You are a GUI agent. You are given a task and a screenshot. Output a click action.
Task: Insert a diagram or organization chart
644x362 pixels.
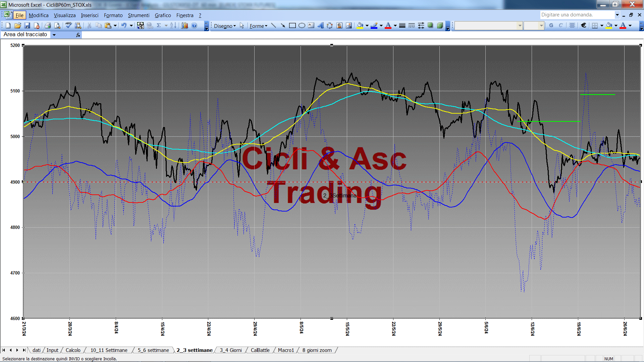330,25
